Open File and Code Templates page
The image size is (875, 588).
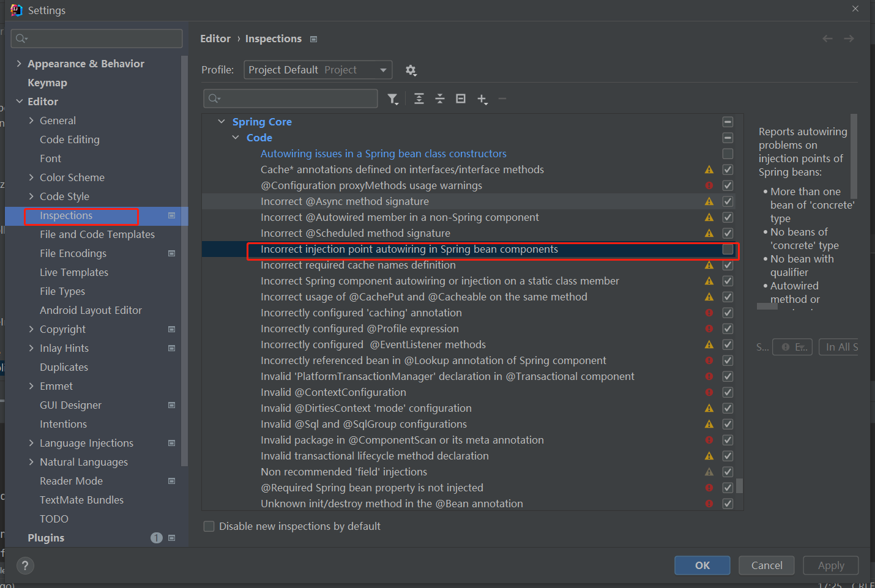click(97, 234)
